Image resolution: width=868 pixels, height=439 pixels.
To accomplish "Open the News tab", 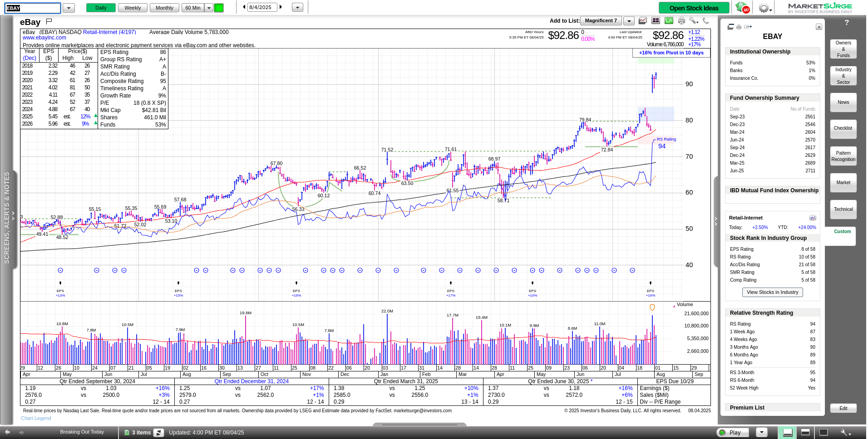I will pyautogui.click(x=843, y=102).
